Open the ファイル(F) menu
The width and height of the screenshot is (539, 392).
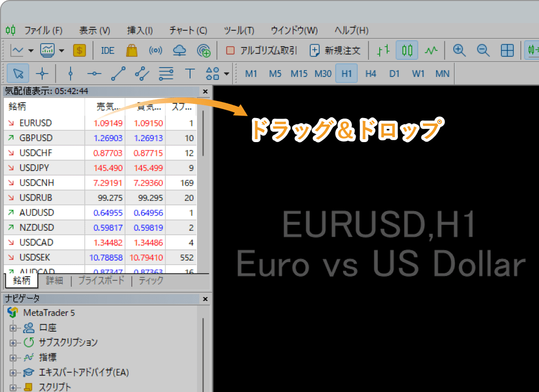click(43, 30)
